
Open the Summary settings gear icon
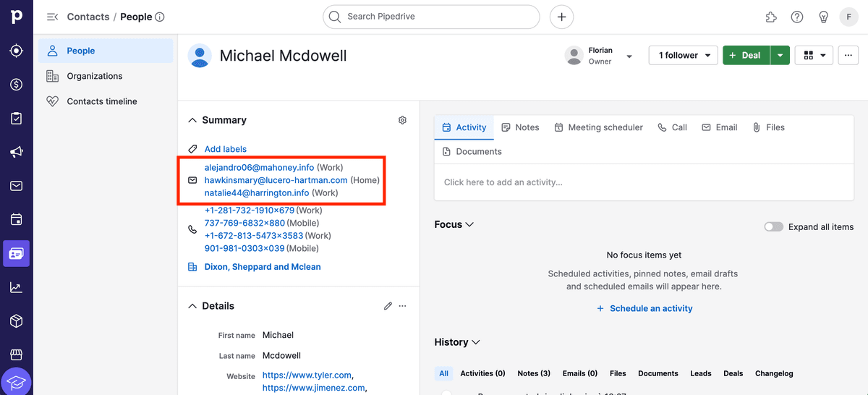point(403,120)
